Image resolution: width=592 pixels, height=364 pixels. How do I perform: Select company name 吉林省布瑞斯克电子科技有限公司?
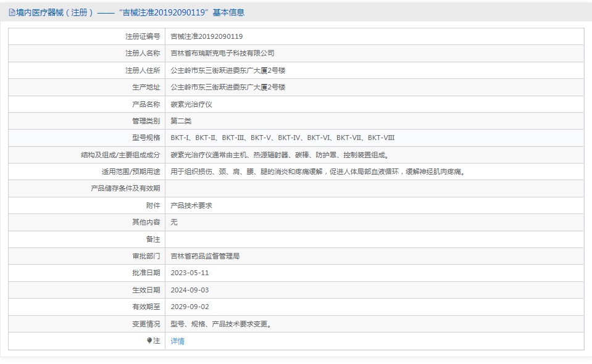click(x=222, y=53)
